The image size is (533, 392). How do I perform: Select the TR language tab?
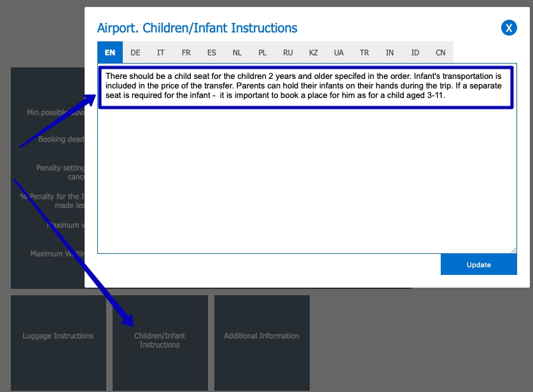(364, 52)
